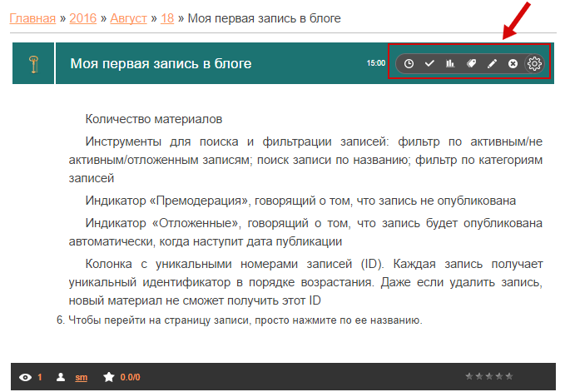The width and height of the screenshot is (565, 392).
Task: Click the checkmark approve icon
Action: [x=429, y=63]
